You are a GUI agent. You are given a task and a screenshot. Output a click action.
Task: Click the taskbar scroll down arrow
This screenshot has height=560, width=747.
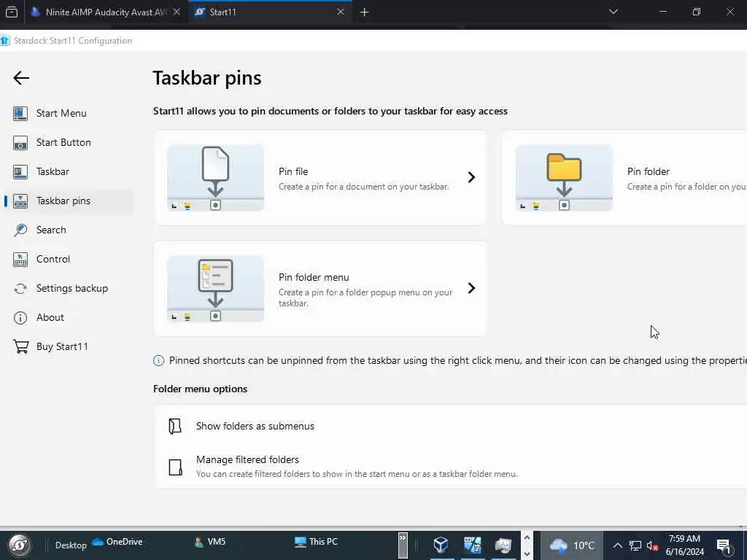point(527,554)
